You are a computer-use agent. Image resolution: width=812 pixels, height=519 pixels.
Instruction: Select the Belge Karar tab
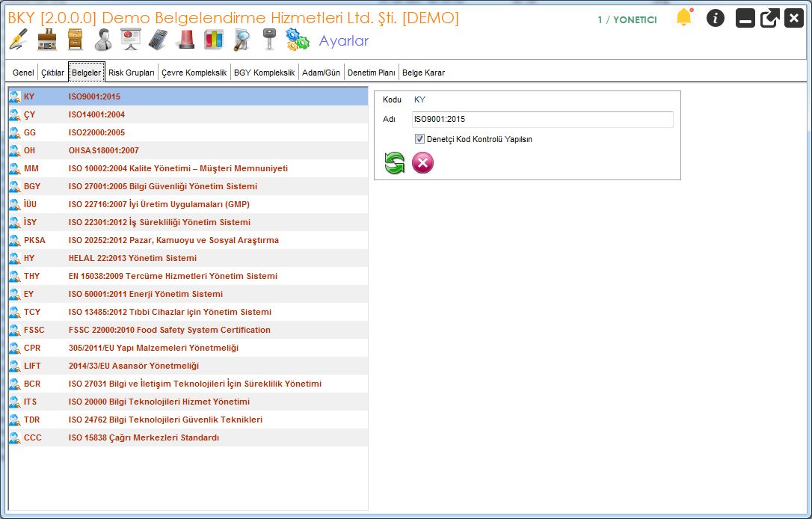[424, 73]
